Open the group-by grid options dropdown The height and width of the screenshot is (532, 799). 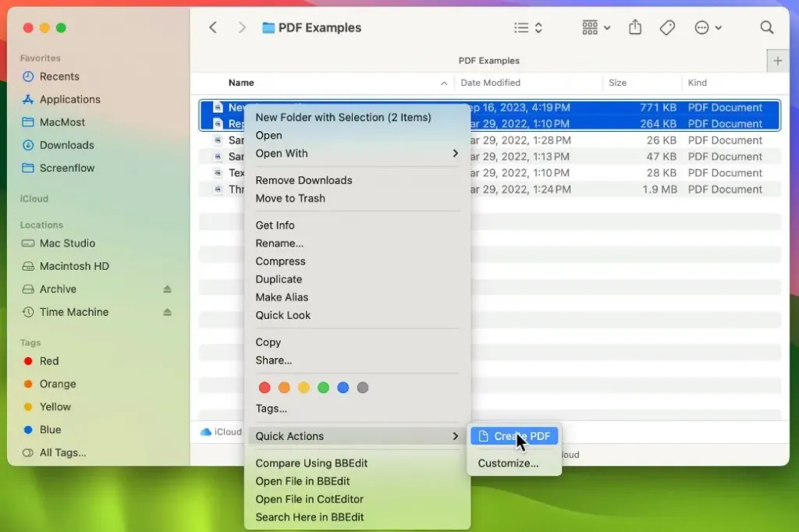pyautogui.click(x=596, y=27)
